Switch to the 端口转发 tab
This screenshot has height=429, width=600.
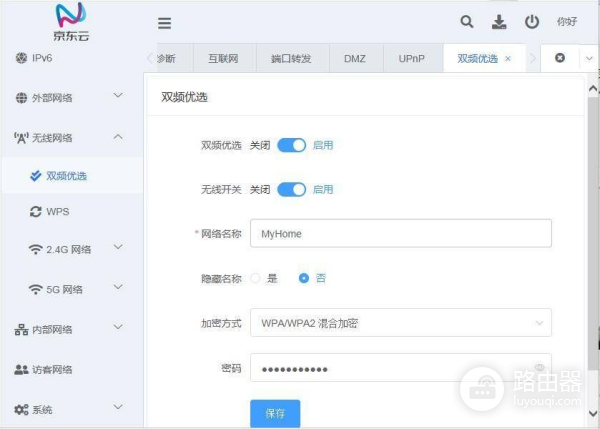(292, 59)
